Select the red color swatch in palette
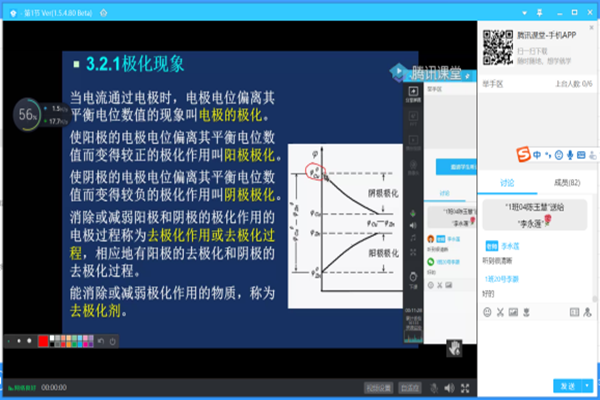Image resolution: width=600 pixels, height=400 pixels. point(41,342)
